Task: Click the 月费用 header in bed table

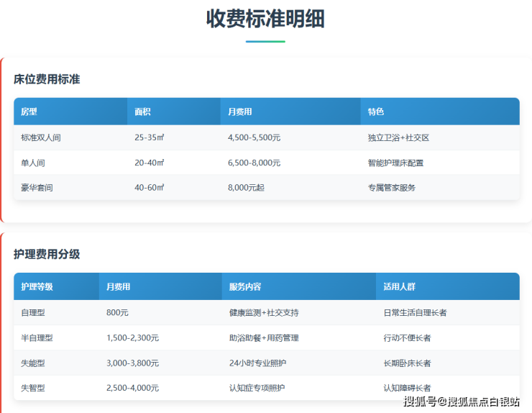Action: coord(239,112)
